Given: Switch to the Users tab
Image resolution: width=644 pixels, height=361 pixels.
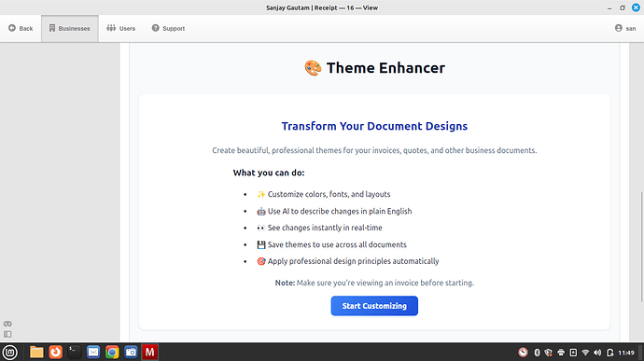Looking at the screenshot, I should pos(120,28).
